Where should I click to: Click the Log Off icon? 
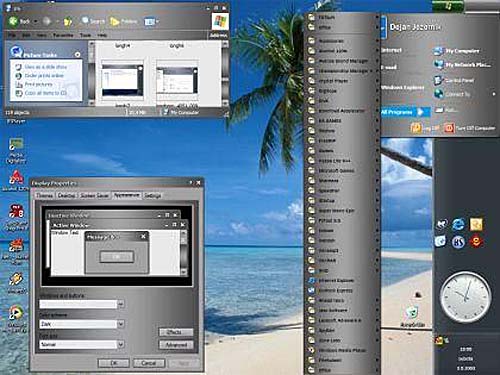(x=416, y=128)
